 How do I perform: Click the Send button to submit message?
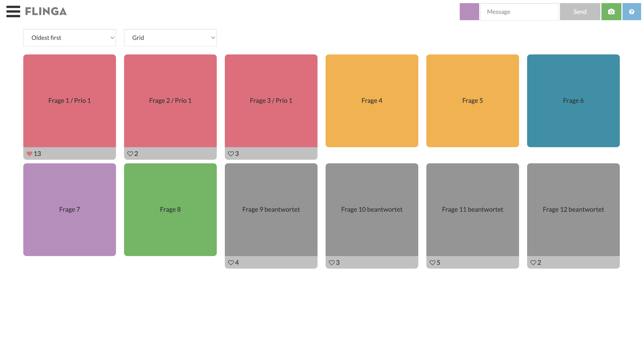click(x=581, y=12)
